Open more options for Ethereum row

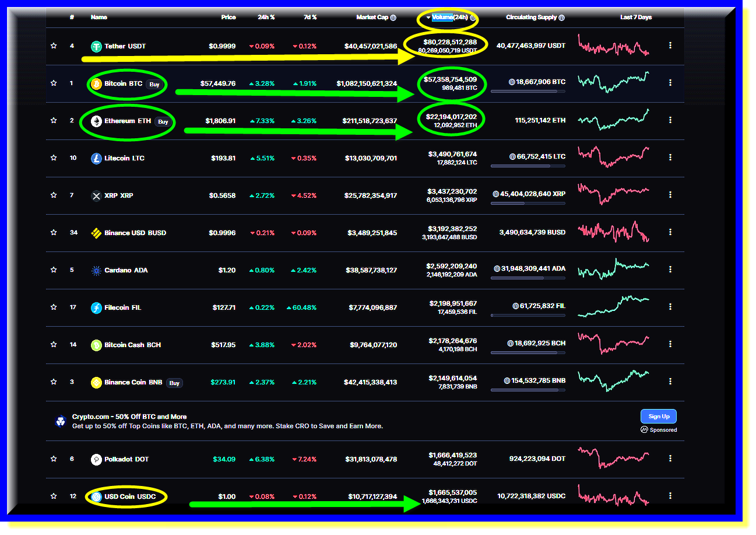tap(670, 120)
